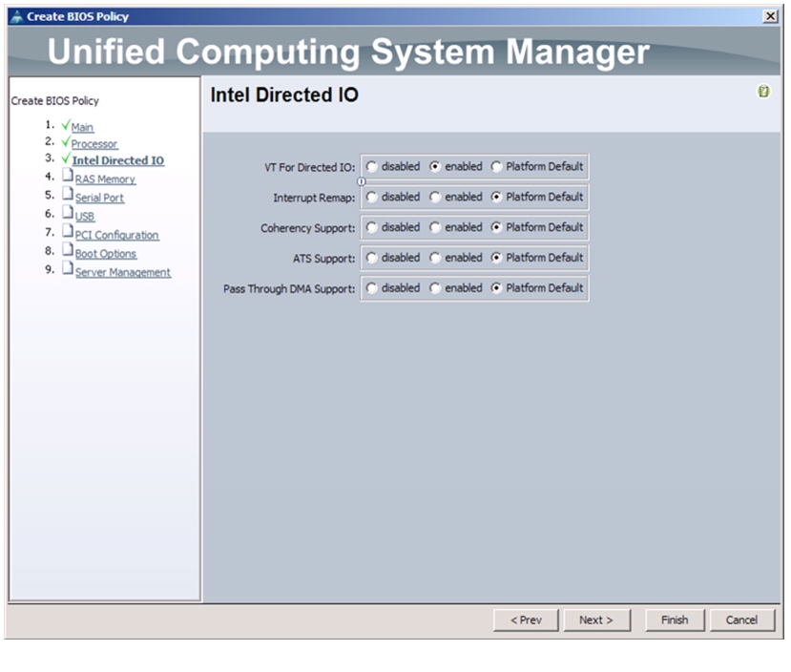Set Interrupt Remap to disabled
Viewport: 791px width, 672px height.
[372, 197]
